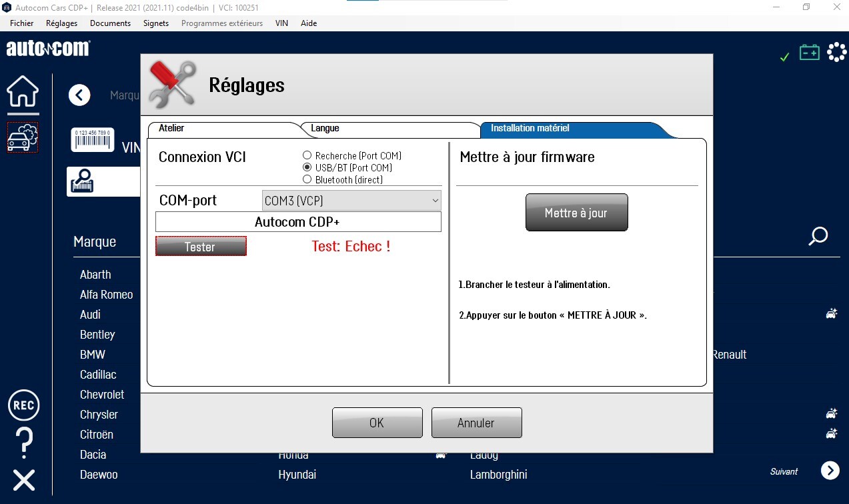Click the X exit icon in sidebar
849x504 pixels.
coord(23,480)
